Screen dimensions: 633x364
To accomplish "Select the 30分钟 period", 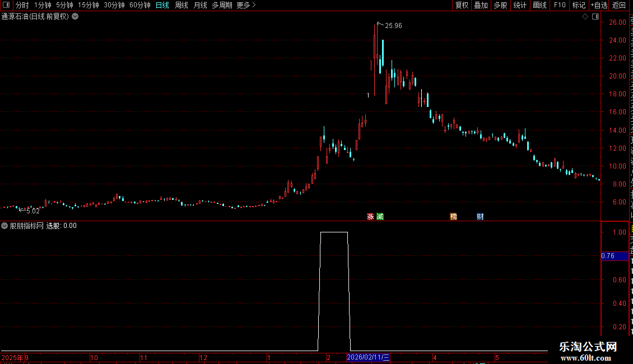I will 114,5.
